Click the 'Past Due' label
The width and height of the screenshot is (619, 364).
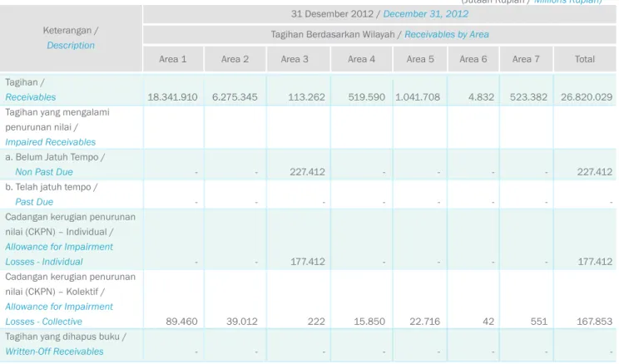[x=34, y=202]
